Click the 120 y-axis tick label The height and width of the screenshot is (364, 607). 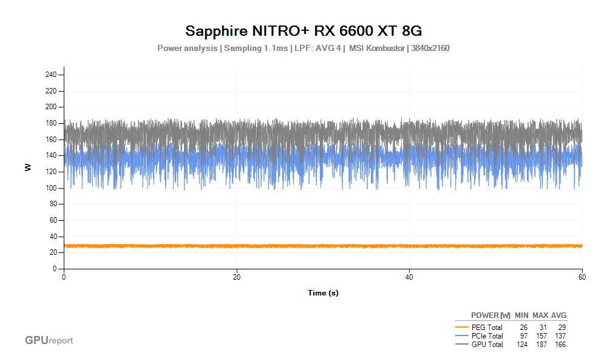tap(51, 172)
